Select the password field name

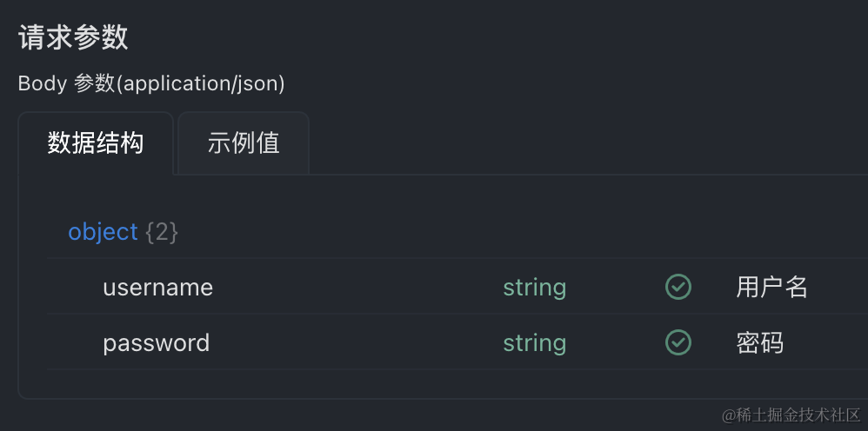(x=156, y=343)
